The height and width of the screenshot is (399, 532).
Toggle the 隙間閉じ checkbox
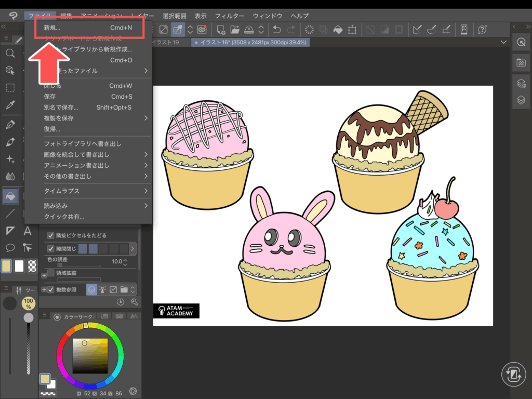[x=51, y=249]
